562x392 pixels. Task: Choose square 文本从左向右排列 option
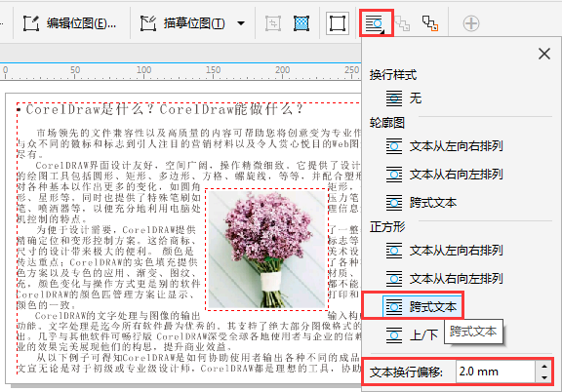click(x=445, y=251)
